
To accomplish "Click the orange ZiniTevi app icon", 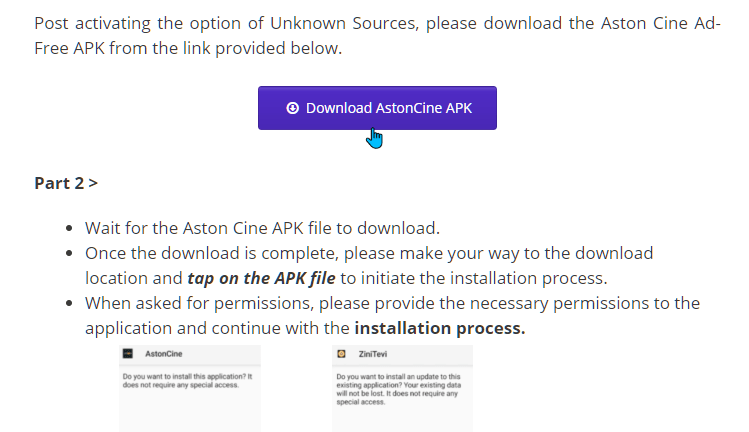I will [x=341, y=354].
